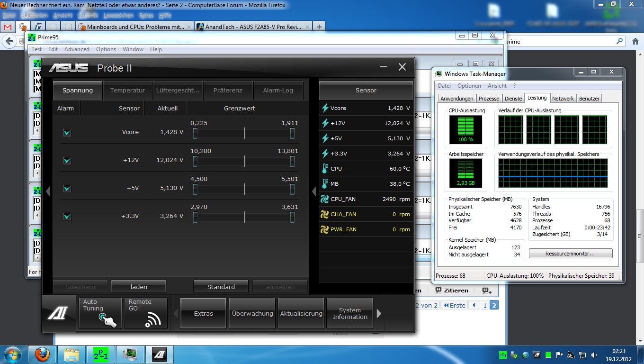Image resolution: width=644 pixels, height=364 pixels.
Task: Click the Erste page link in forum
Action: (x=454, y=305)
